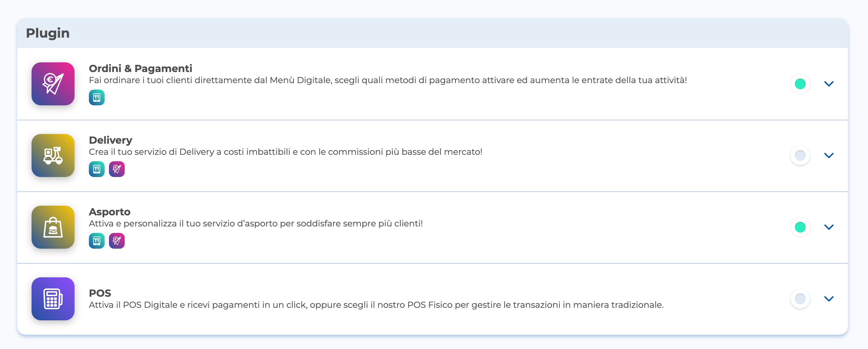
Task: Disable the Ordini & Pagamenti plugin toggle
Action: click(x=800, y=84)
